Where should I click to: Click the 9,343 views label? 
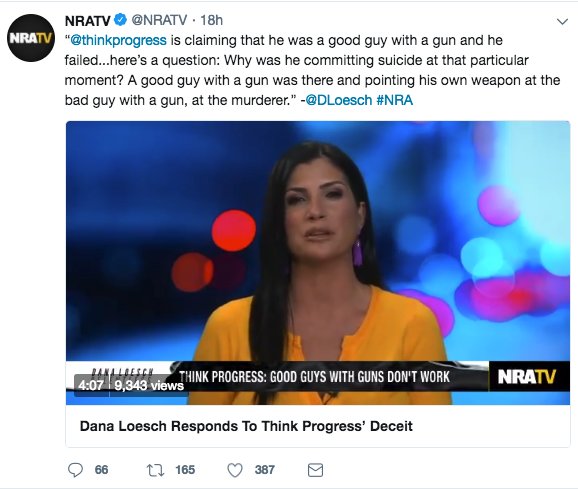pyautogui.click(x=149, y=385)
